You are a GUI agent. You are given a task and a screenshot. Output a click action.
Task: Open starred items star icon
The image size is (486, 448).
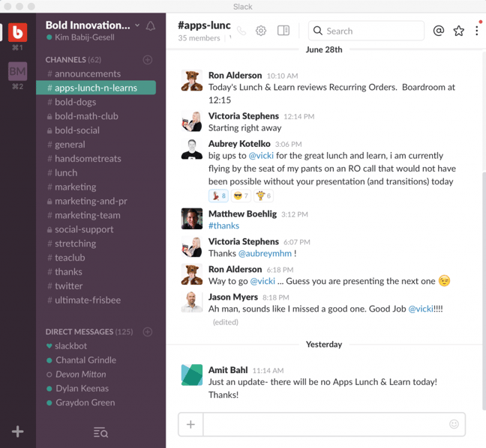tap(459, 31)
